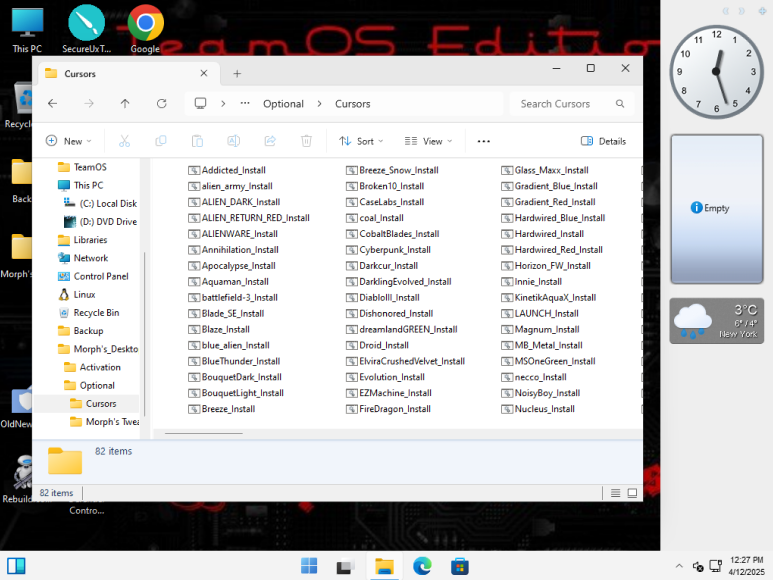Expand the hidden path ellipsis in address bar
773x580 pixels.
point(245,103)
